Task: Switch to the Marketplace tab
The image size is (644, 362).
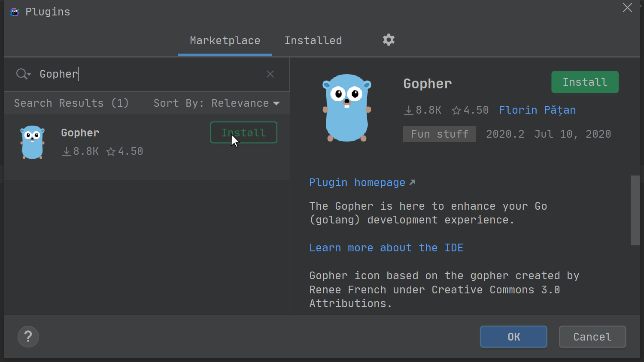Action: point(225,41)
